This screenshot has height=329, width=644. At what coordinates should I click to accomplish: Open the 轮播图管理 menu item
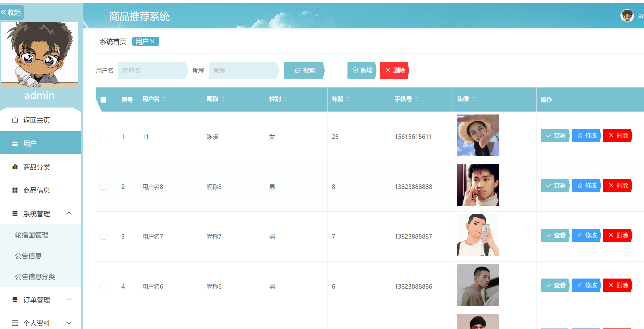(32, 235)
